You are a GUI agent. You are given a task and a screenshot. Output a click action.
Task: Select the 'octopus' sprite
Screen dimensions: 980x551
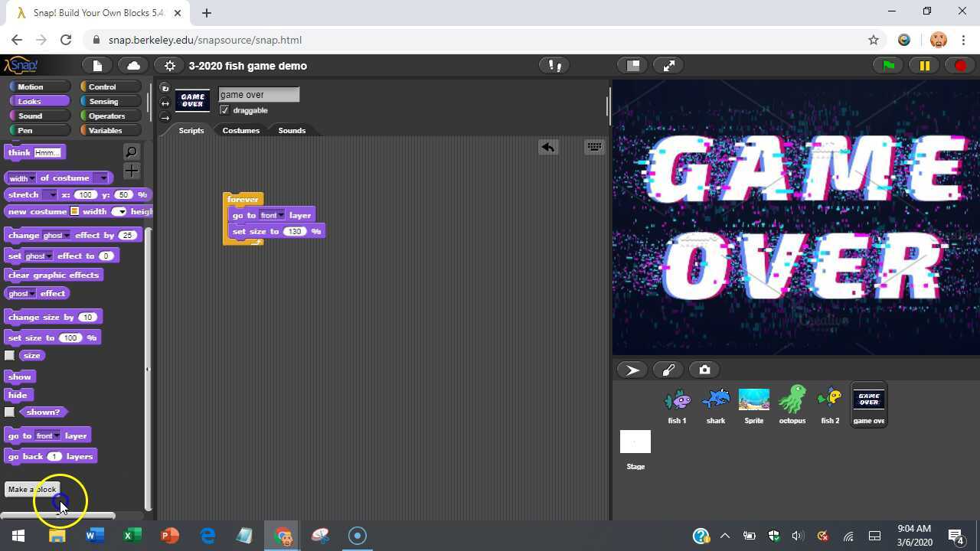tap(792, 405)
